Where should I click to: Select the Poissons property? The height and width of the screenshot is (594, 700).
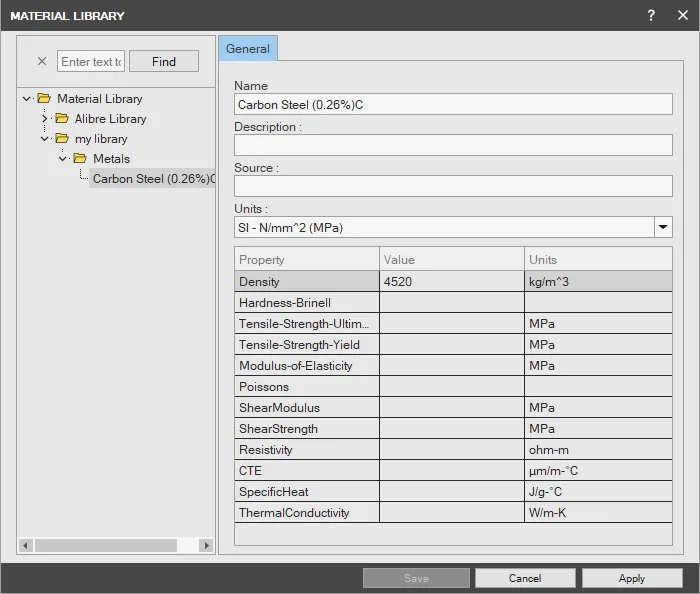click(x=307, y=386)
